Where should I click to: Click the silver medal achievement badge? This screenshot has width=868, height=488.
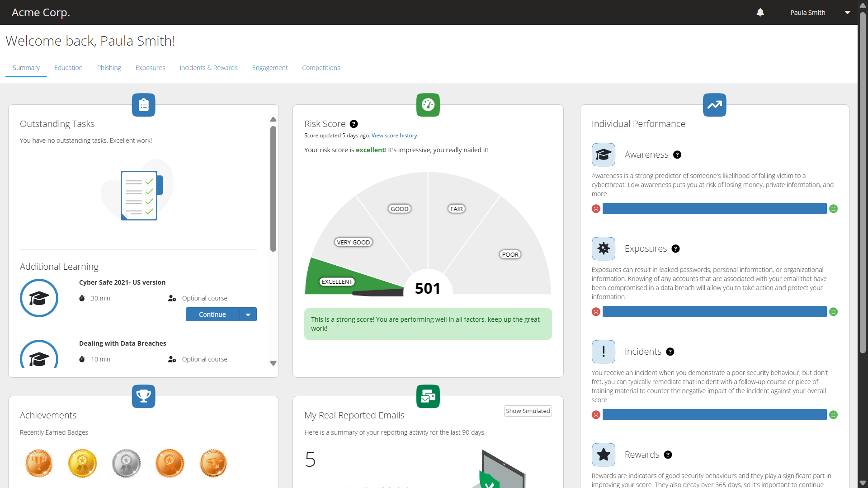tap(126, 463)
